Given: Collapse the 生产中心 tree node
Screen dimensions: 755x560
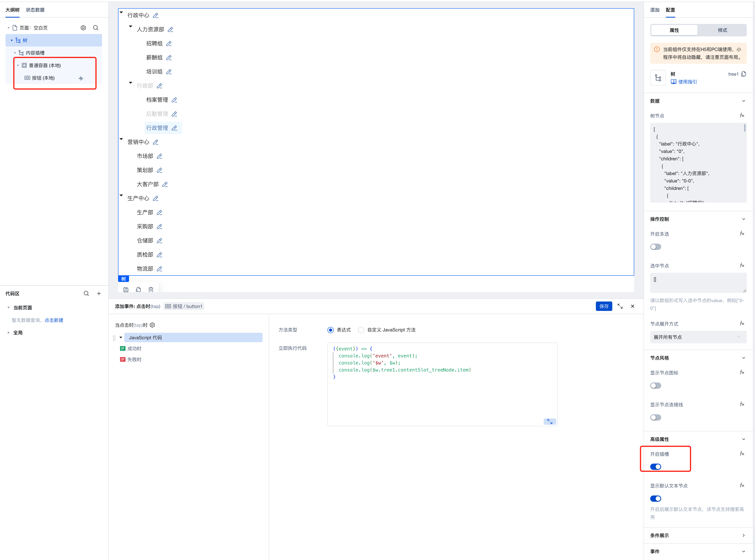Looking at the screenshot, I should (x=121, y=195).
